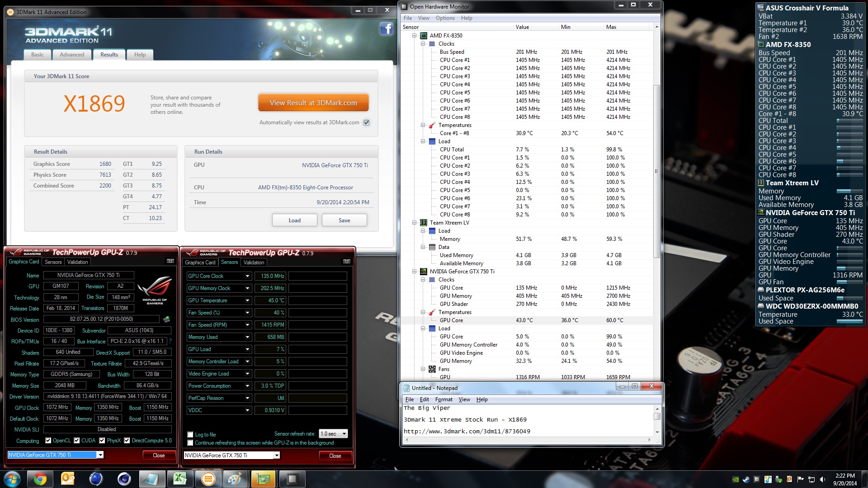Open Action Center flag tray icon
Screen dimensions: 868x488
tap(801, 479)
